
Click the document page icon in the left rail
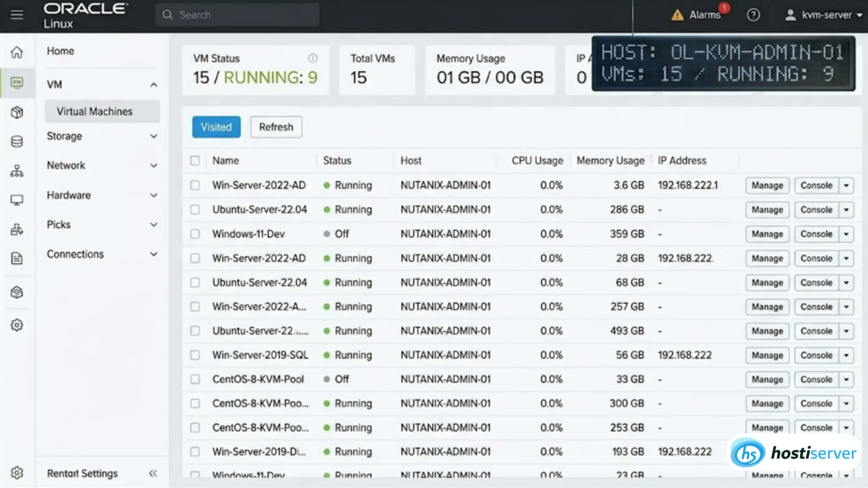point(17,259)
